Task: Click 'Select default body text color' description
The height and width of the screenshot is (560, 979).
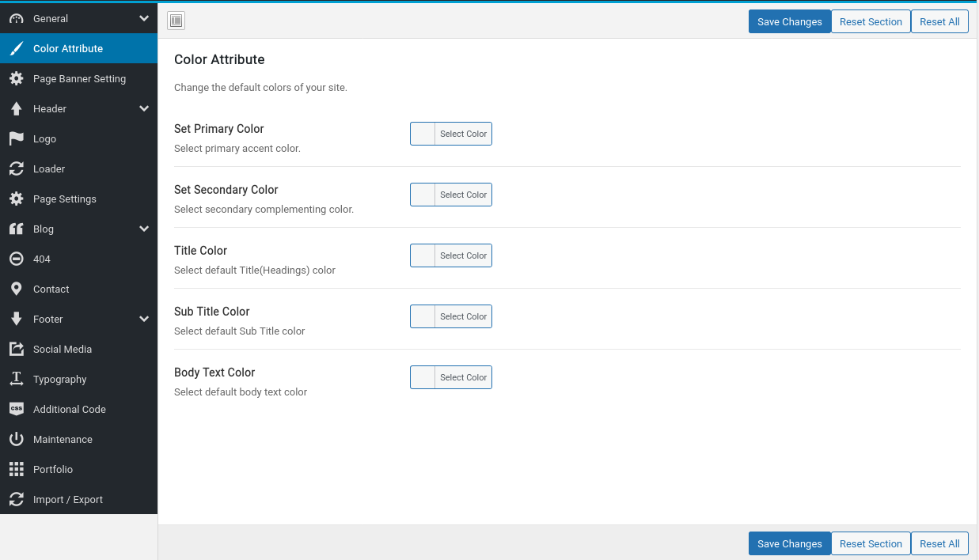Action: [x=241, y=392]
